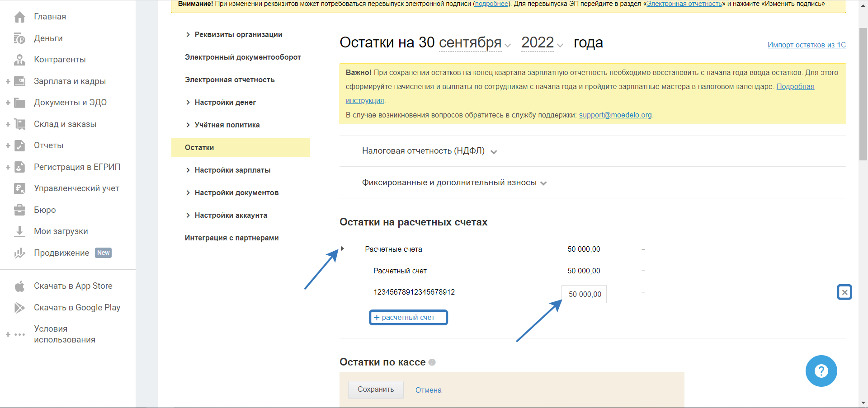Expand the plus next to Отчеты
The height and width of the screenshot is (408, 868).
click(x=8, y=145)
